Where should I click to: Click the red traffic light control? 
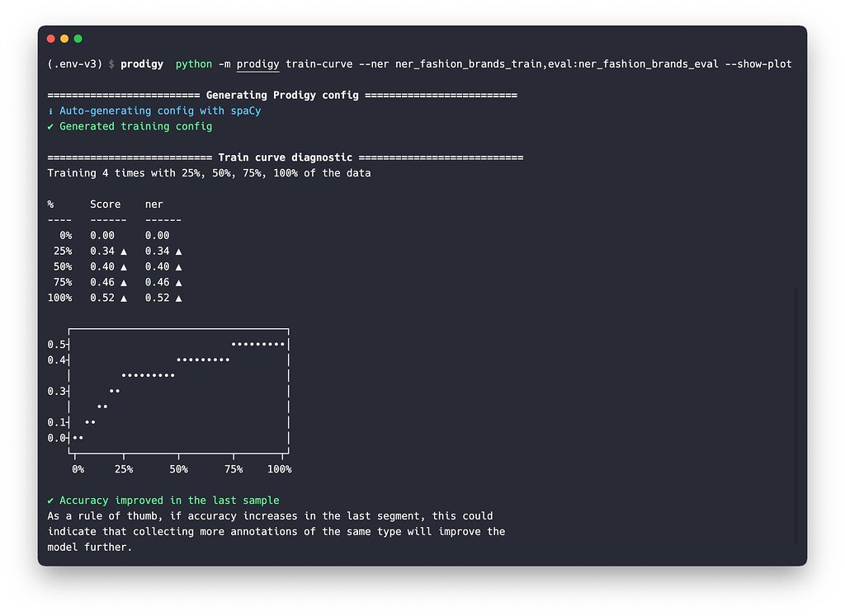(52, 38)
